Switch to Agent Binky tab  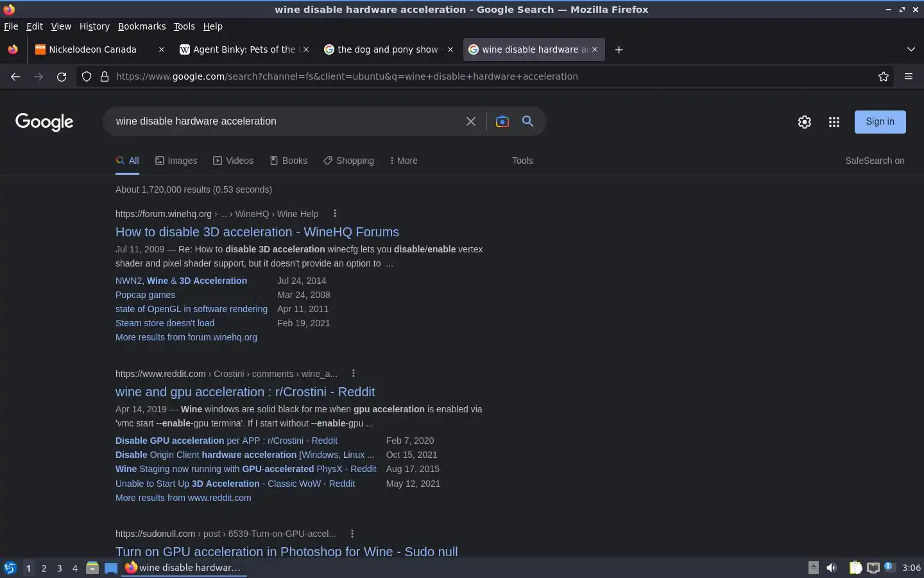coord(244,49)
